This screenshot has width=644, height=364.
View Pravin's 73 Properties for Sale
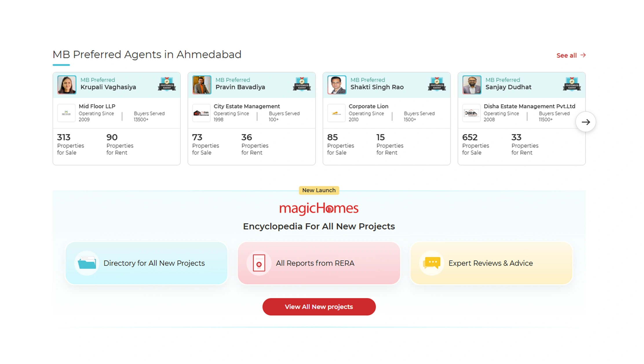205,144
